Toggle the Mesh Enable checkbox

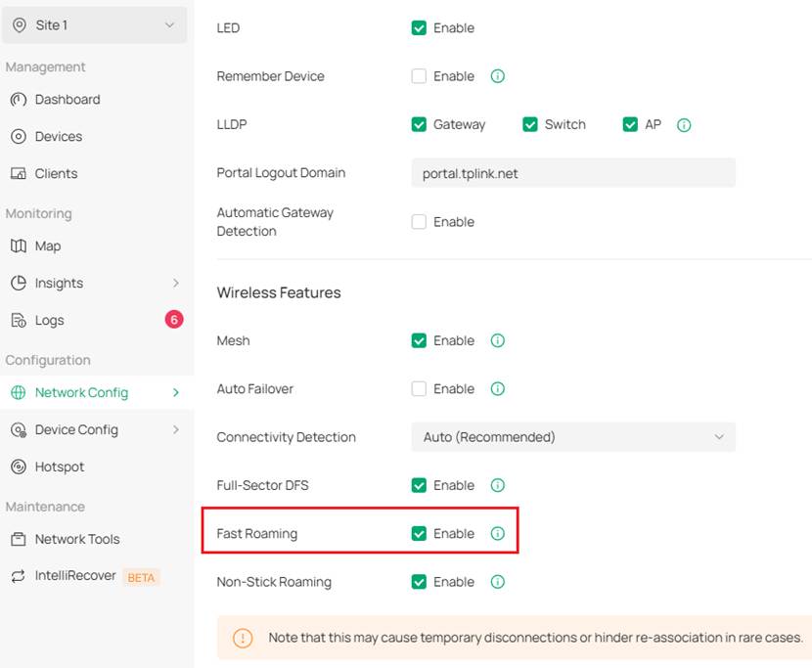tap(419, 340)
